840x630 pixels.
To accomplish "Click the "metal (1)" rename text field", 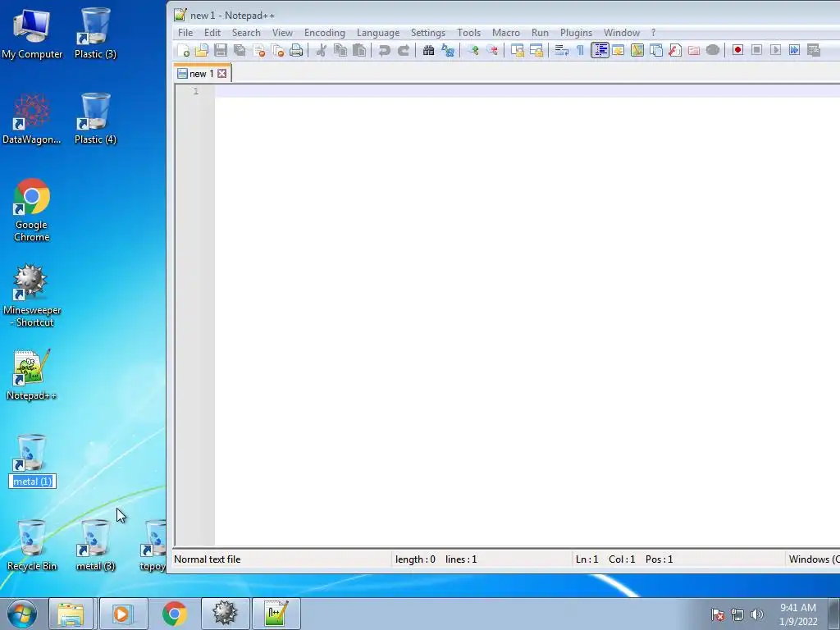I will point(32,481).
